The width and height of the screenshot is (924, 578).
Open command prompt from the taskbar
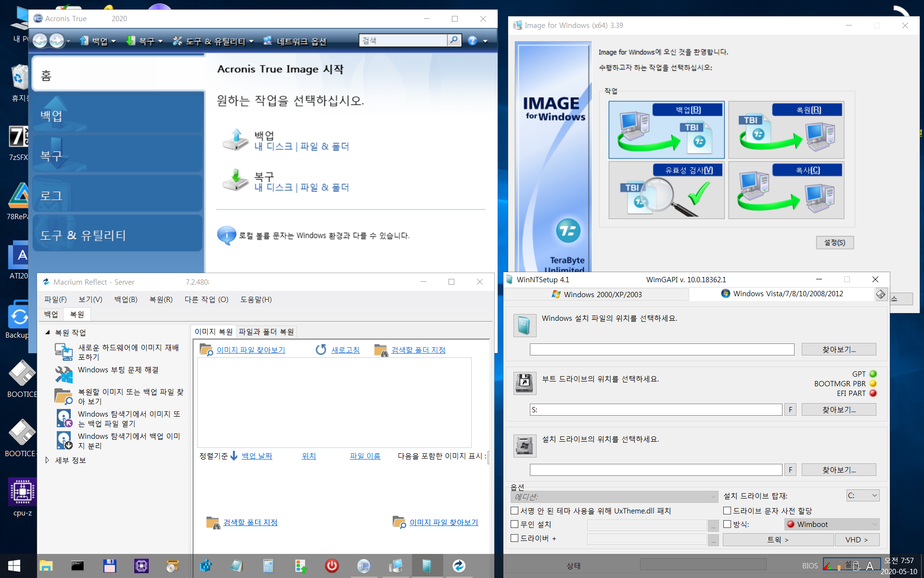pos(77,566)
